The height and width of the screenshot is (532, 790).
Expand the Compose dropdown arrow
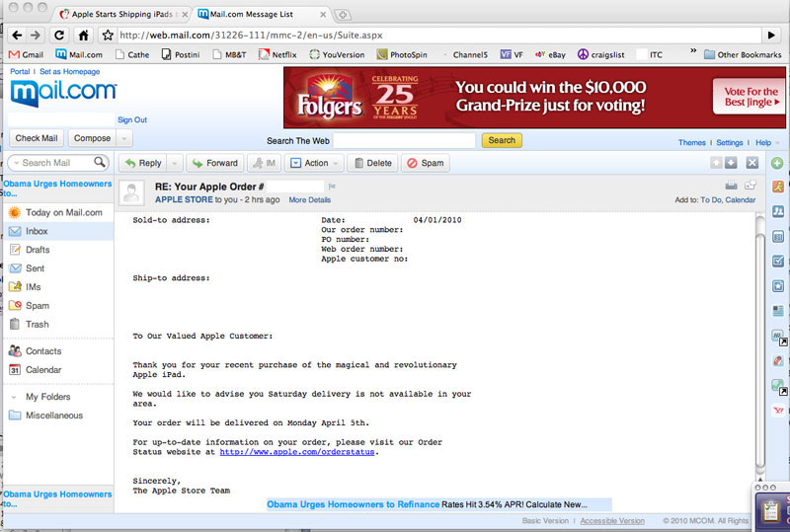124,138
